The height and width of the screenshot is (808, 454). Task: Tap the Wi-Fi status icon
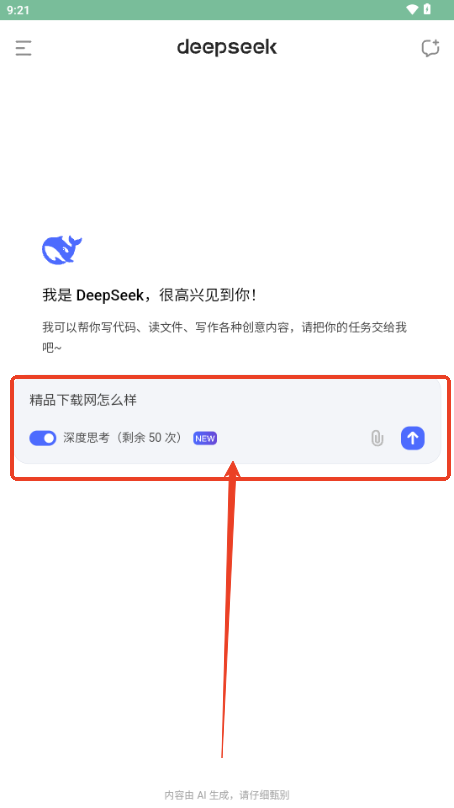[412, 9]
